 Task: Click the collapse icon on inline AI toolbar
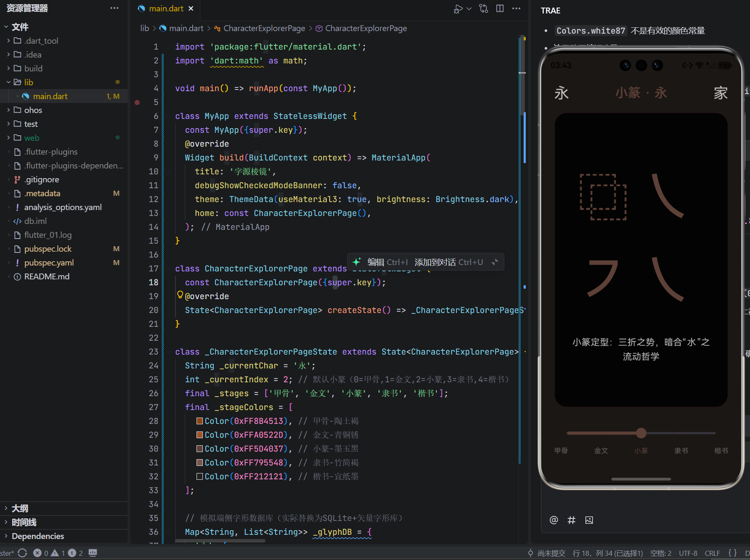coord(495,262)
